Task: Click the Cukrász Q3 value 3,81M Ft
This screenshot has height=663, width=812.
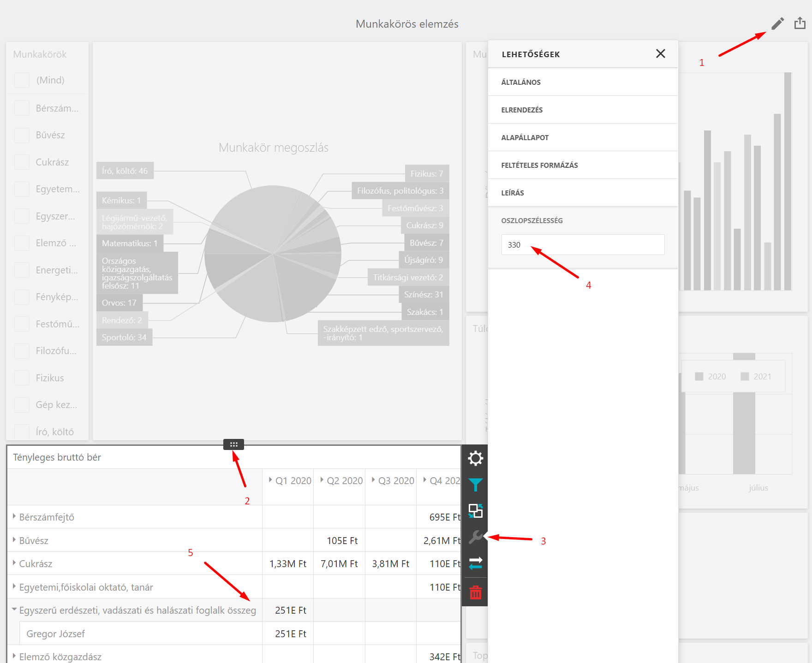Action: (391, 563)
